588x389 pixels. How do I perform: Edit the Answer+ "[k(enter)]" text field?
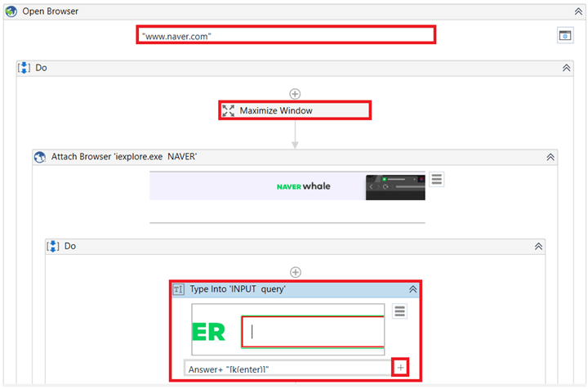pos(287,369)
